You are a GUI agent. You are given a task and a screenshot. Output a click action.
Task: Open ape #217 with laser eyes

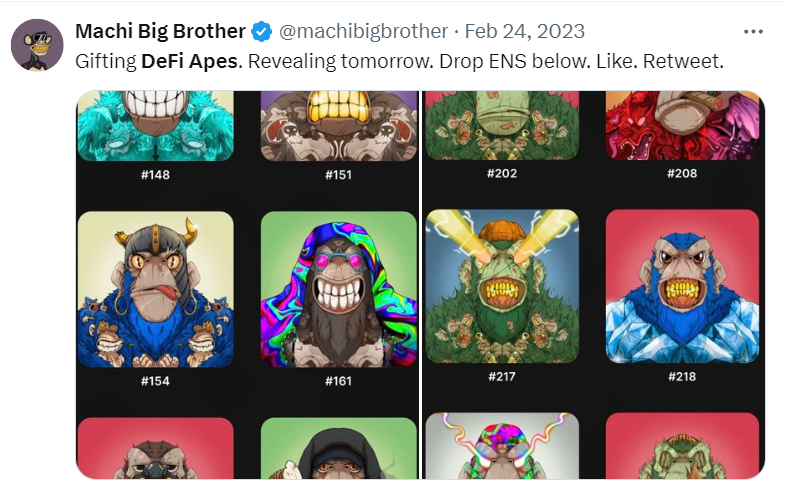click(502, 286)
